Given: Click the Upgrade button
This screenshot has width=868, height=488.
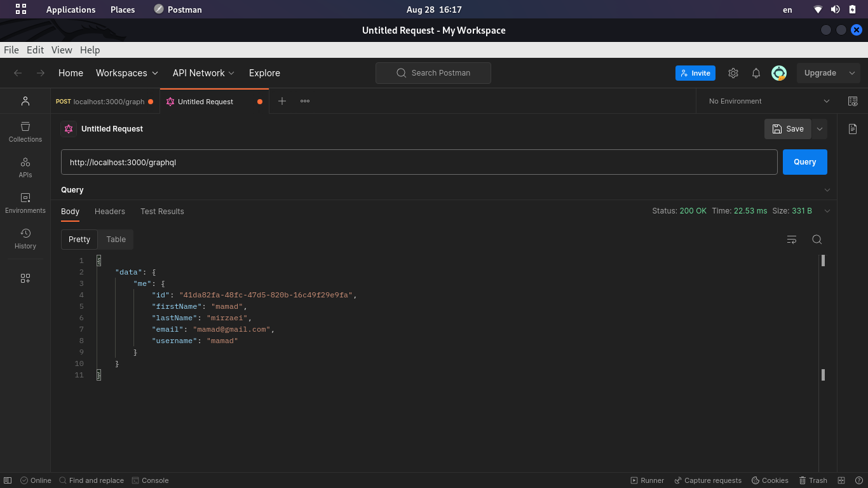Looking at the screenshot, I should (820, 73).
